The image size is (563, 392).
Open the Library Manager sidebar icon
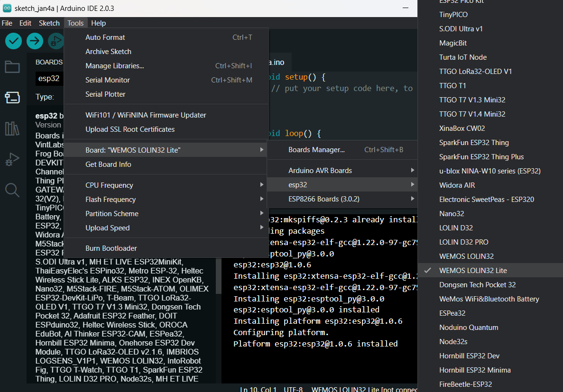(12, 128)
